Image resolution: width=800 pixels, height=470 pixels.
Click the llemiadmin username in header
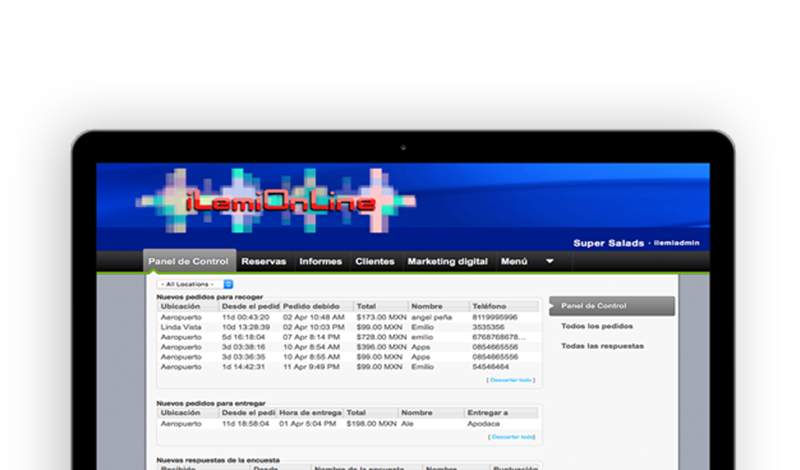(x=677, y=243)
